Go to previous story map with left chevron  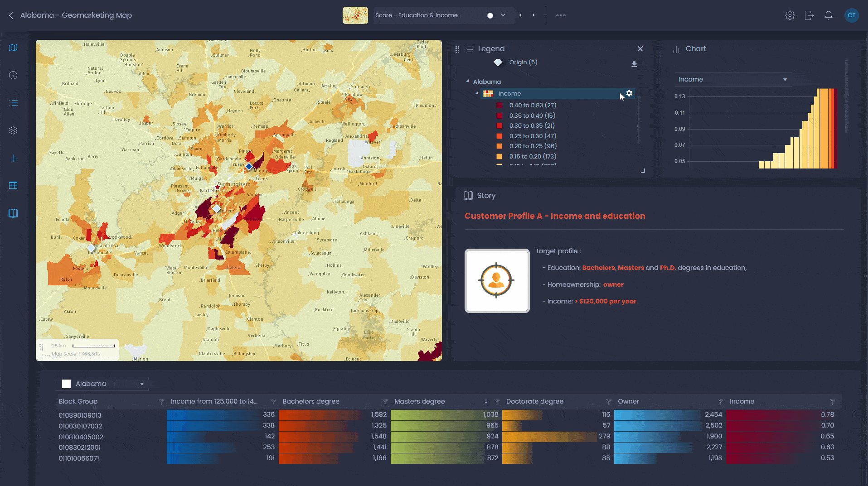[x=520, y=15]
